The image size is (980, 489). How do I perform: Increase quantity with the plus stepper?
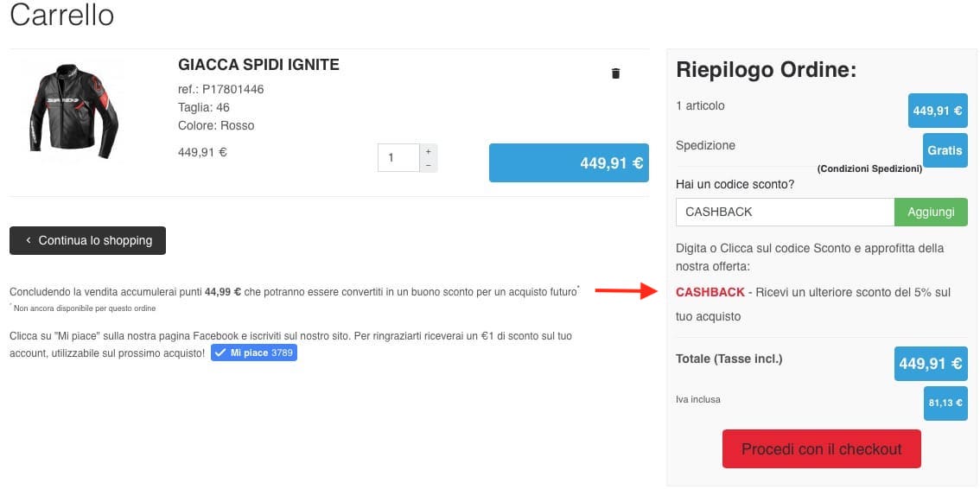pyautogui.click(x=429, y=151)
